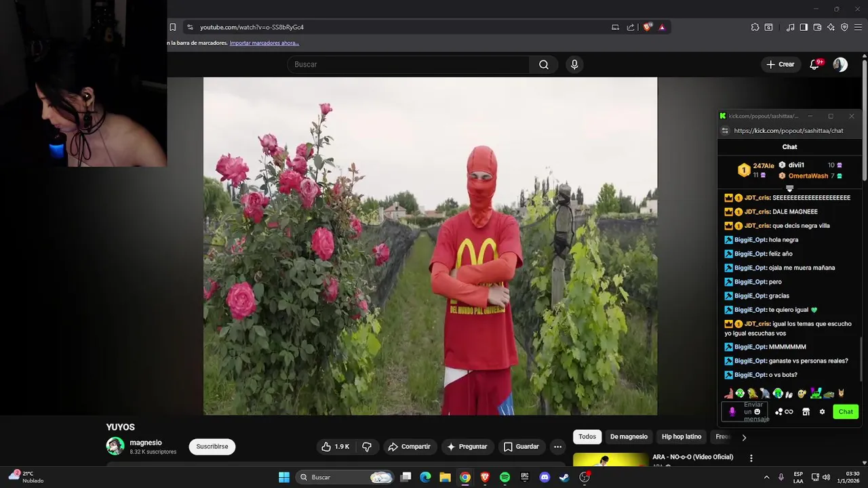
Task: Open the Kick chat shop icon
Action: pos(806,411)
